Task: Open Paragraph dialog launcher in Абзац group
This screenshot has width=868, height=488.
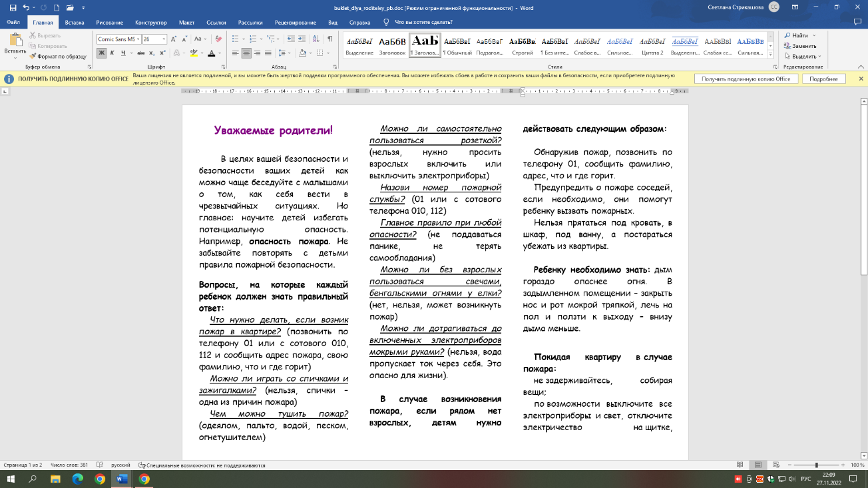Action: [x=335, y=67]
